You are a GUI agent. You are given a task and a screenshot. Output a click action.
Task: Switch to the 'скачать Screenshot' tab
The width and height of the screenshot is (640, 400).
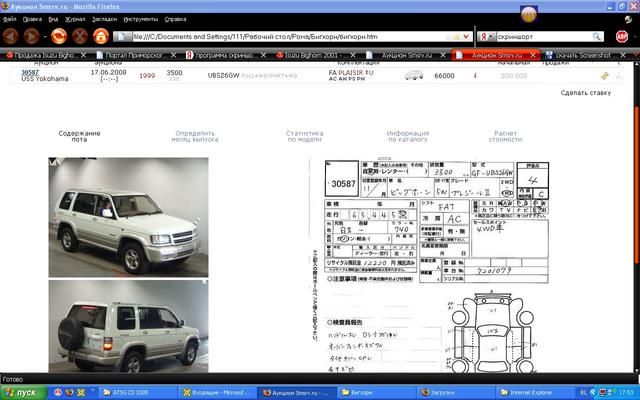point(583,55)
